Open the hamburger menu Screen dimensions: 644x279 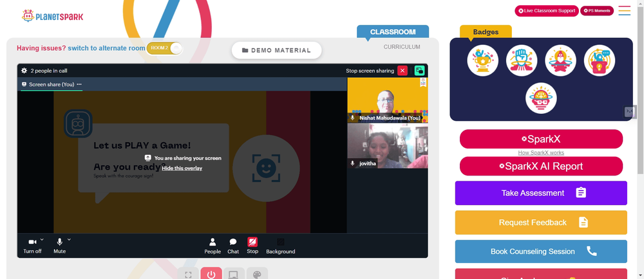pyautogui.click(x=624, y=11)
